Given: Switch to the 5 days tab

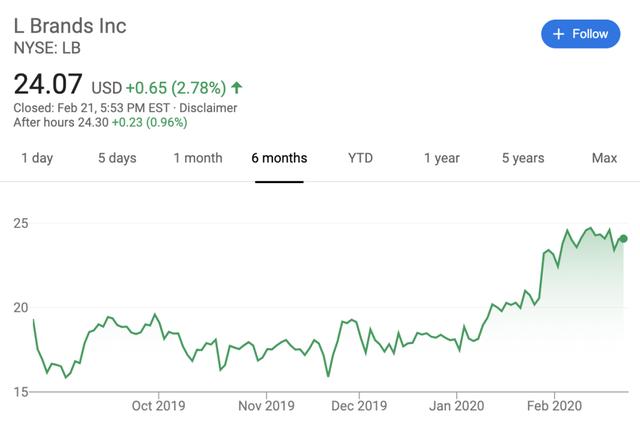Looking at the screenshot, I should pyautogui.click(x=117, y=158).
